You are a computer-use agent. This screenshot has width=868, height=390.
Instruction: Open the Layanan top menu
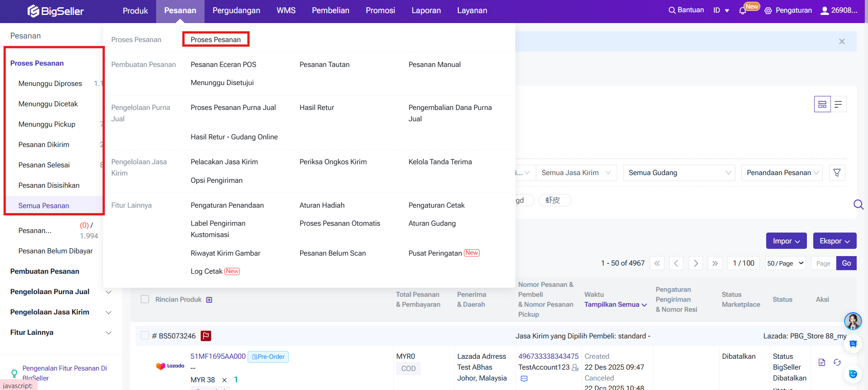point(472,11)
